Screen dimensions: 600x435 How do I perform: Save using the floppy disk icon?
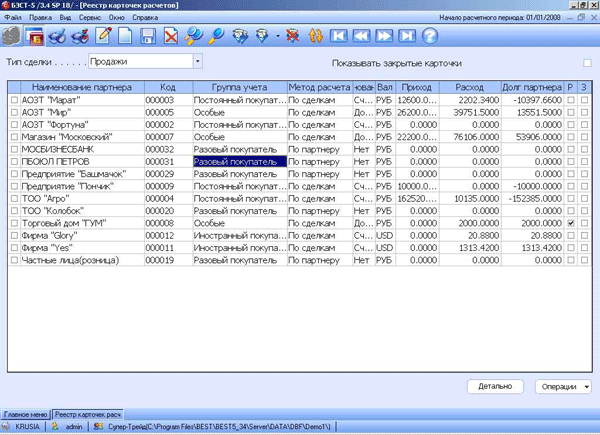(x=148, y=36)
